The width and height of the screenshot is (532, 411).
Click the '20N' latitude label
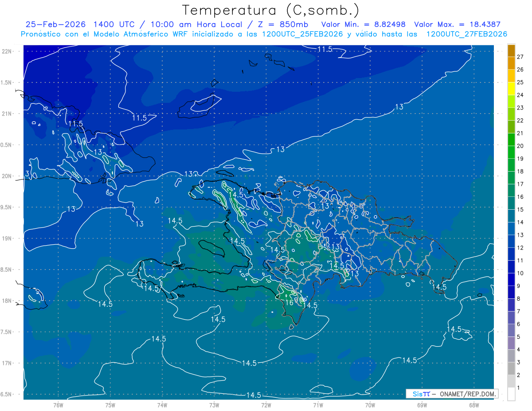[7, 176]
